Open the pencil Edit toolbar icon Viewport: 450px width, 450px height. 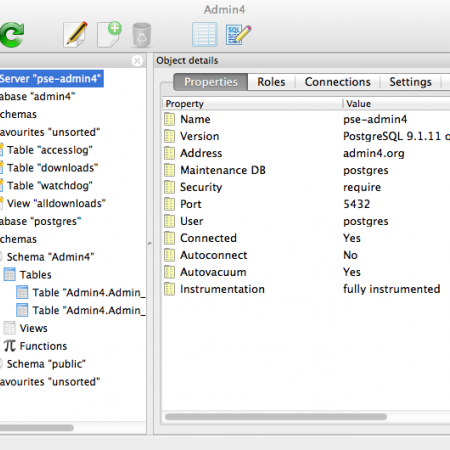(76, 34)
